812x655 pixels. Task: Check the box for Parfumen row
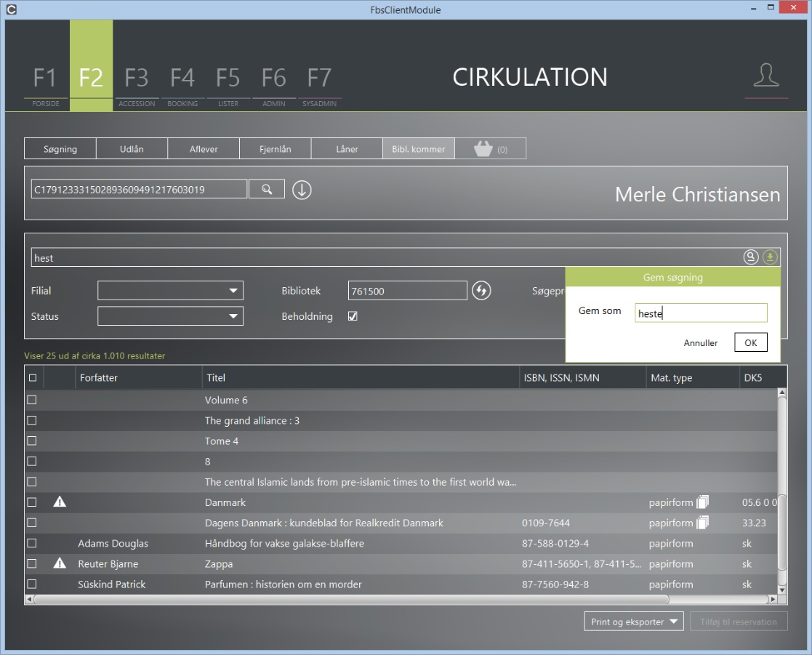point(32,584)
